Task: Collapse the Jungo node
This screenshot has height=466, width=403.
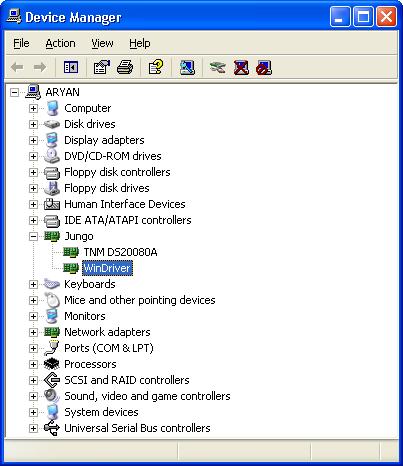Action: 33,236
